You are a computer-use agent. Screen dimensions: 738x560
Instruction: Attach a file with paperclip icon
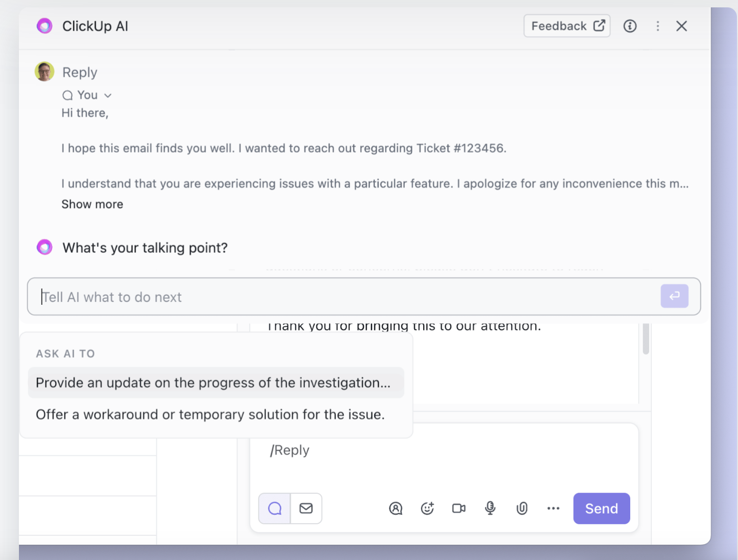pyautogui.click(x=522, y=508)
